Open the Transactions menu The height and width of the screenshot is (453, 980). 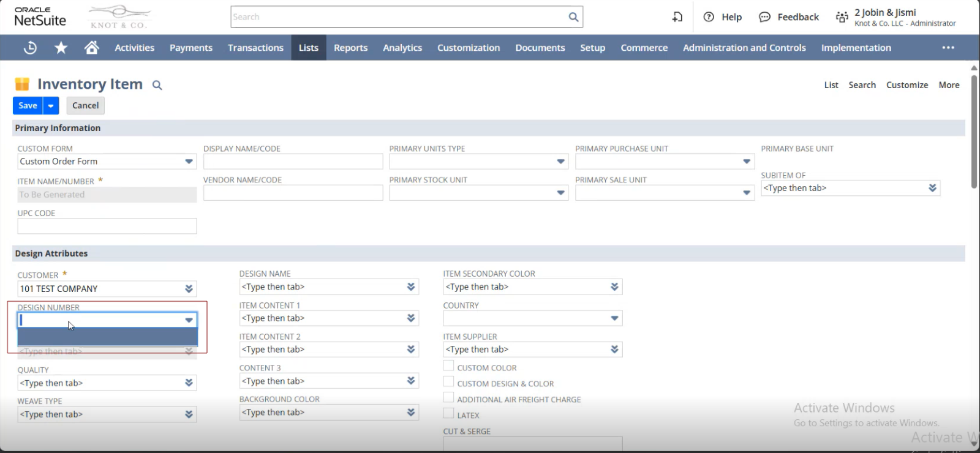click(255, 48)
